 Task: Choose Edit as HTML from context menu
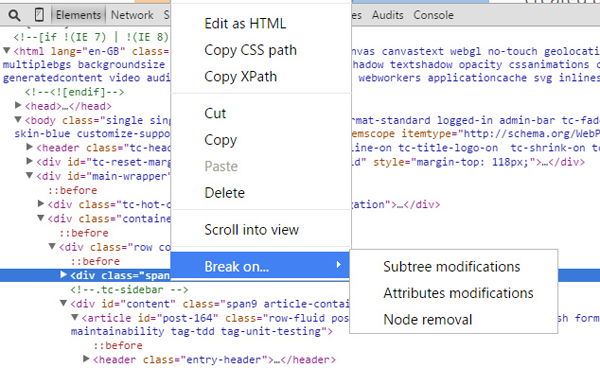[261, 24]
